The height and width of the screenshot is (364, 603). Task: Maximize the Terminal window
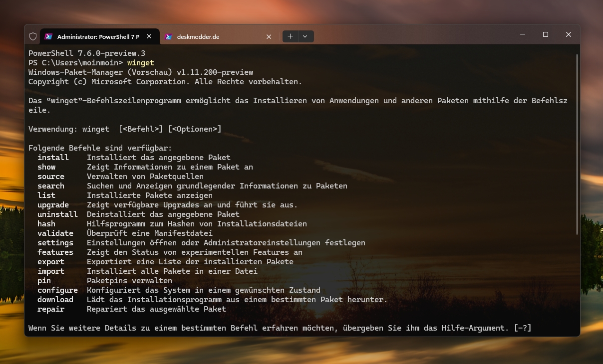[x=546, y=34]
